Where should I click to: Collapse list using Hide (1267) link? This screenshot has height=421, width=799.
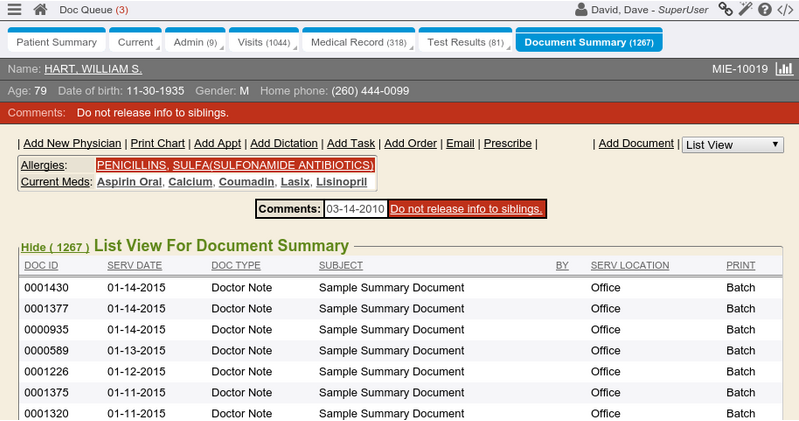click(54, 247)
